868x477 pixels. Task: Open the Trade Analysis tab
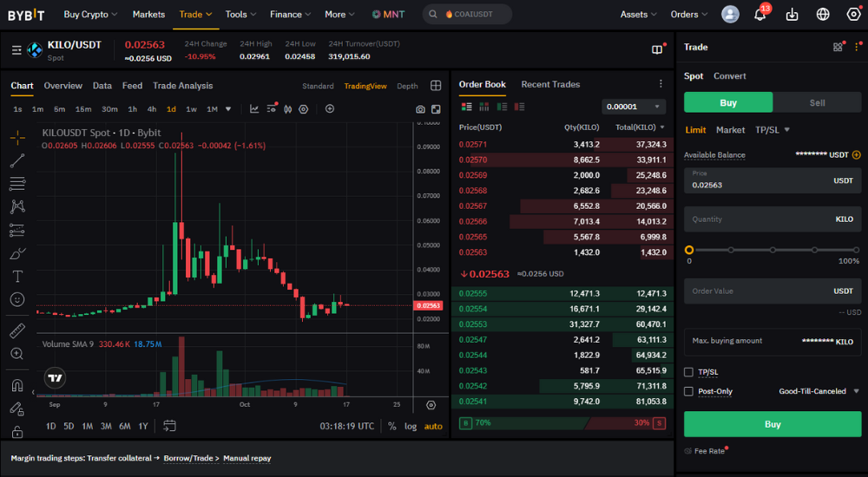click(x=182, y=86)
